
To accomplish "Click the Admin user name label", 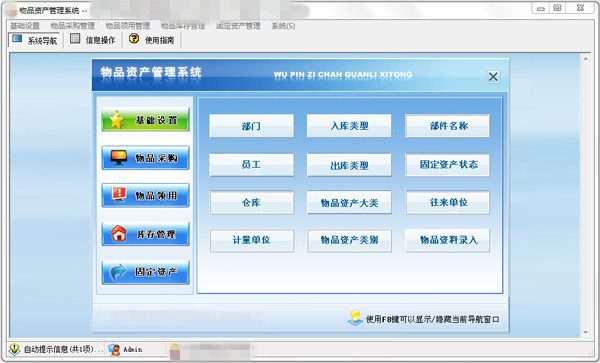I will (132, 349).
